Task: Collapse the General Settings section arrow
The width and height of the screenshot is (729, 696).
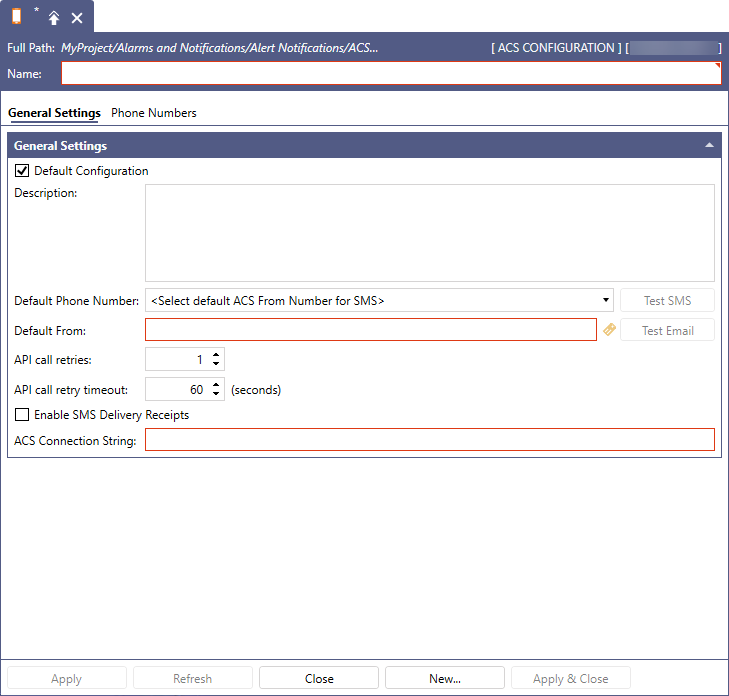Action: tap(709, 146)
